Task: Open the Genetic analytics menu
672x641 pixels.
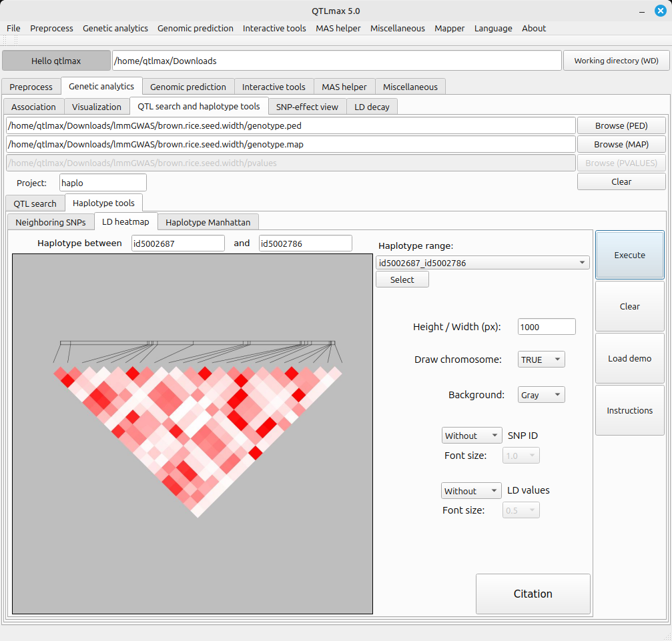Action: pyautogui.click(x=115, y=28)
